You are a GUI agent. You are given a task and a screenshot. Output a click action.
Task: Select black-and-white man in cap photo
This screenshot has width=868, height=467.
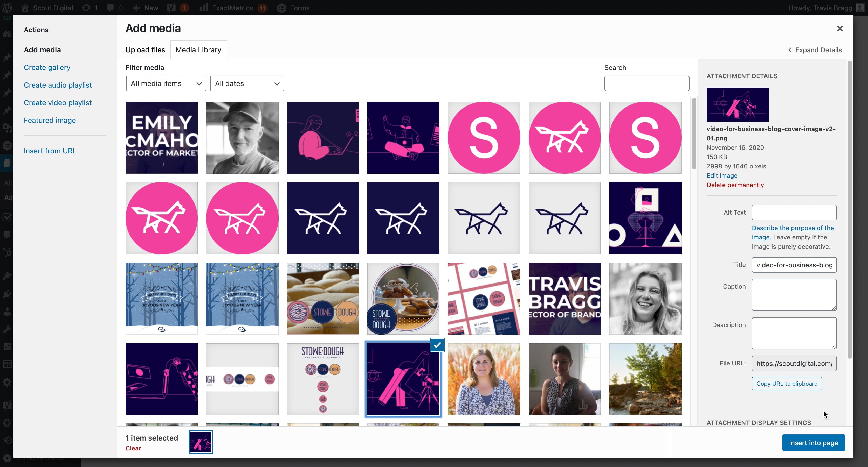[x=242, y=138]
